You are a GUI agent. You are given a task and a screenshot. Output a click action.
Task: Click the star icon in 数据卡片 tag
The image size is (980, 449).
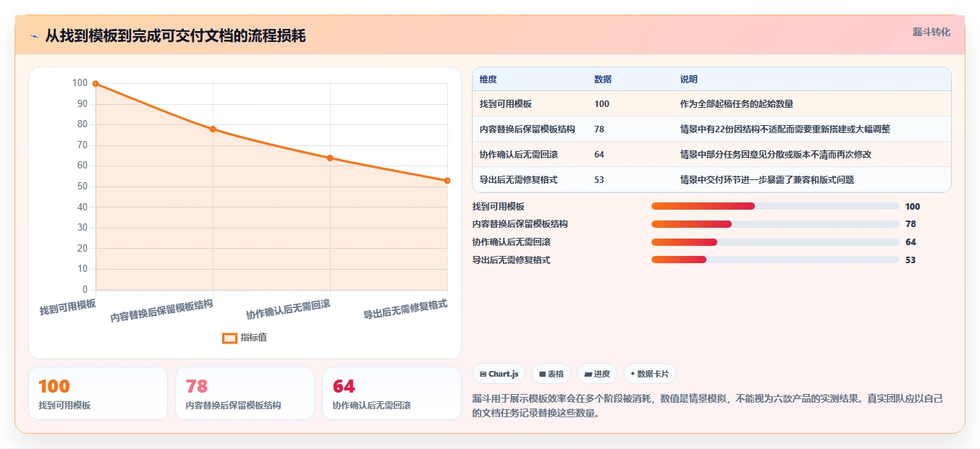tap(633, 374)
